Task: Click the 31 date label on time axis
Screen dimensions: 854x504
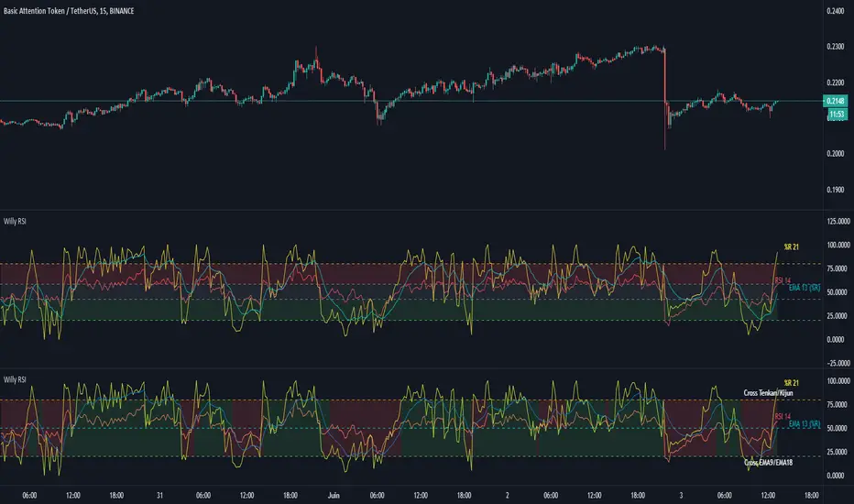Action: coord(159,495)
